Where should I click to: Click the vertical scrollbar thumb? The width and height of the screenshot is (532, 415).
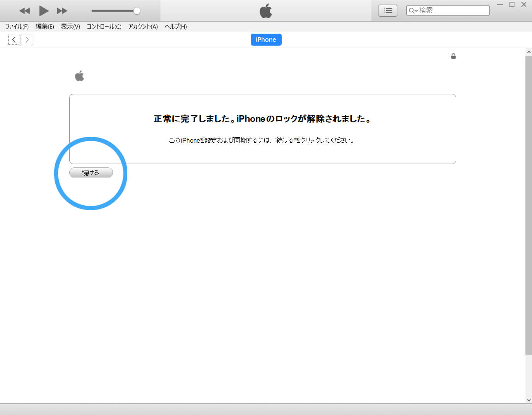click(529, 205)
